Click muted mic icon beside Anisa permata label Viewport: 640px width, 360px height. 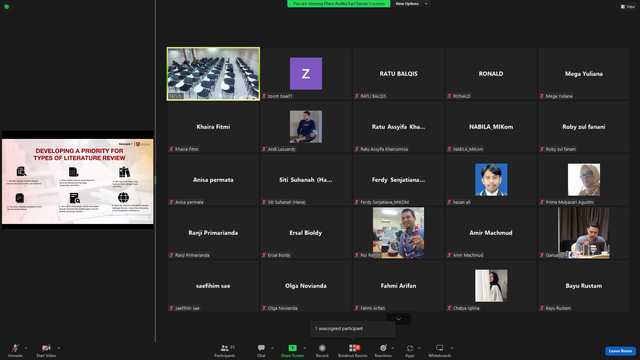[171, 202]
